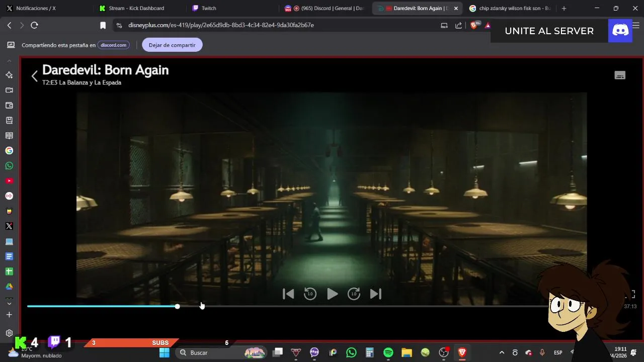This screenshot has width=644, height=362.
Task: Stop sharing via Dejar de compartir
Action: (x=172, y=45)
